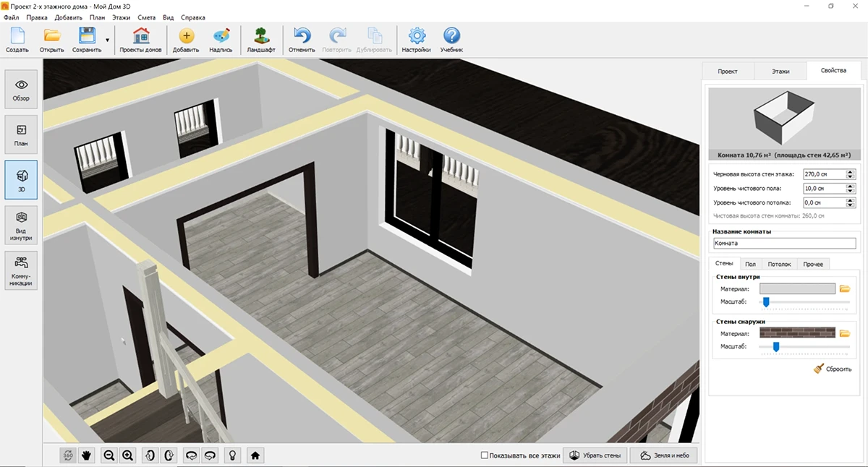
Task: Switch to the Этажи panel tab
Action: click(x=780, y=72)
